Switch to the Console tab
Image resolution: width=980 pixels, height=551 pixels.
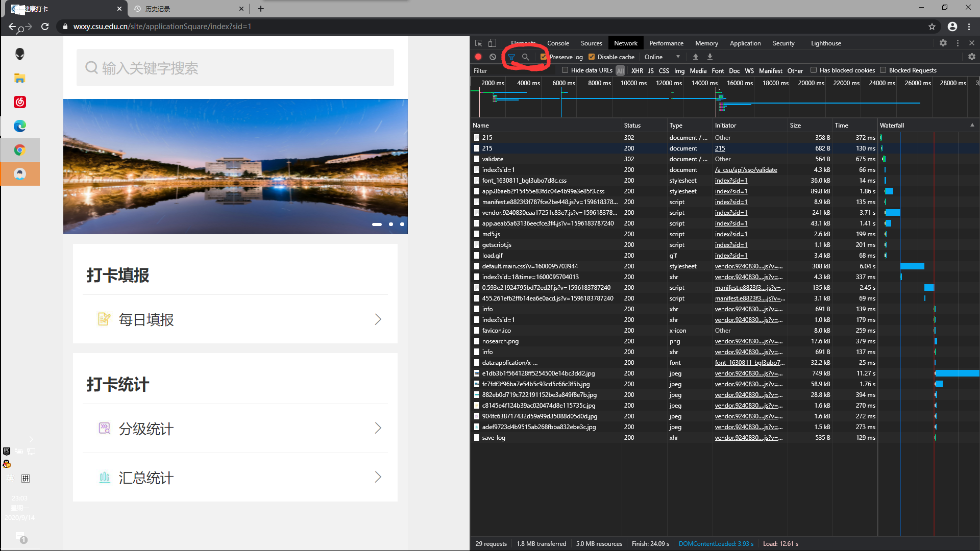click(558, 43)
